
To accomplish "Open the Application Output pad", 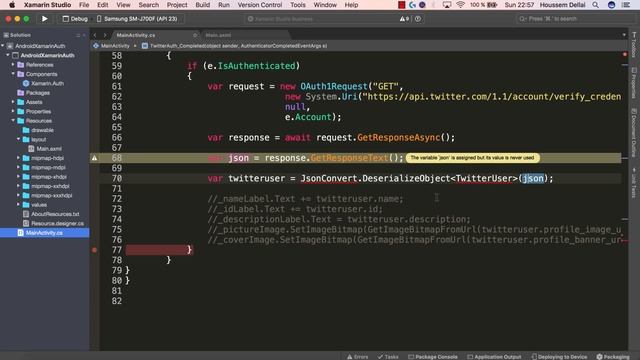I will [494, 356].
